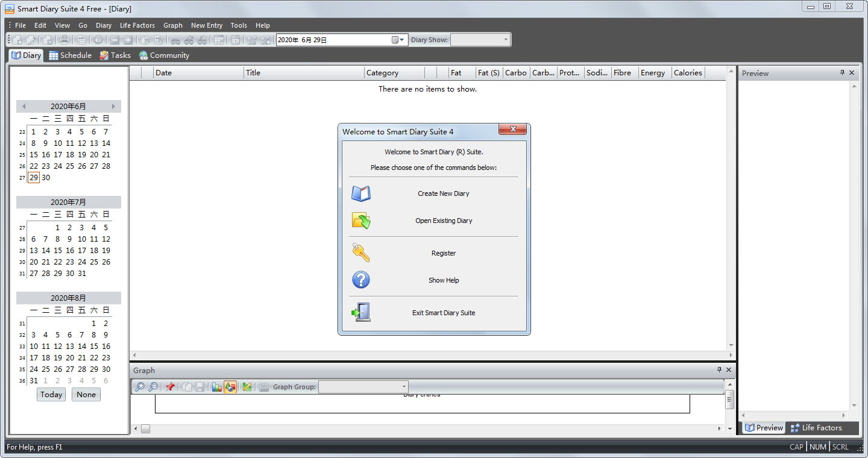
Task: Click the Open Existing Diary folder icon
Action: pyautogui.click(x=360, y=221)
